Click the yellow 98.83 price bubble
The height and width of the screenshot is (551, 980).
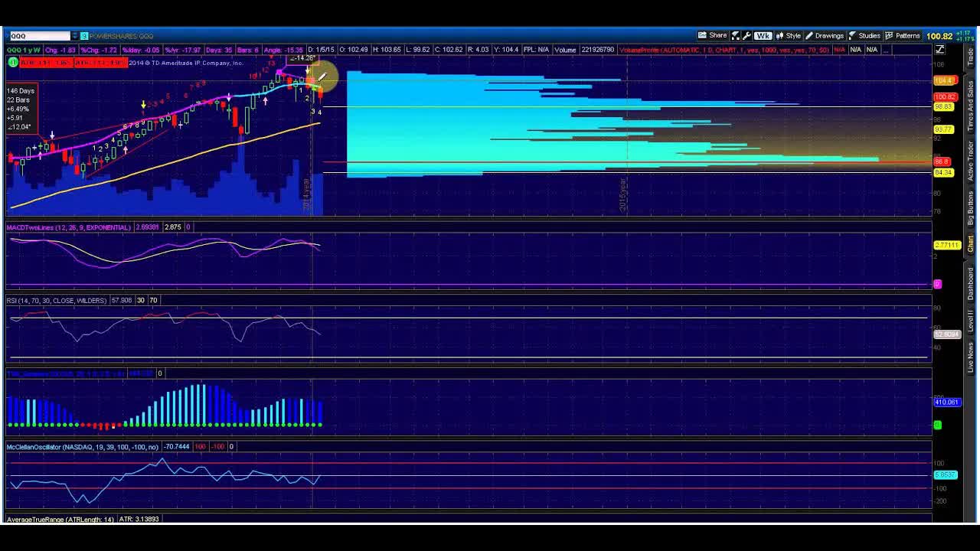tap(944, 107)
